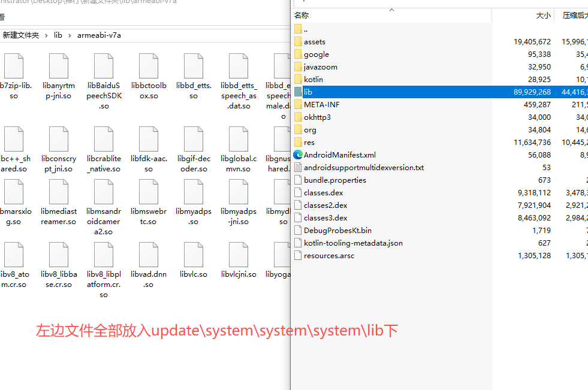Select the assets folder icon in archive

point(298,41)
